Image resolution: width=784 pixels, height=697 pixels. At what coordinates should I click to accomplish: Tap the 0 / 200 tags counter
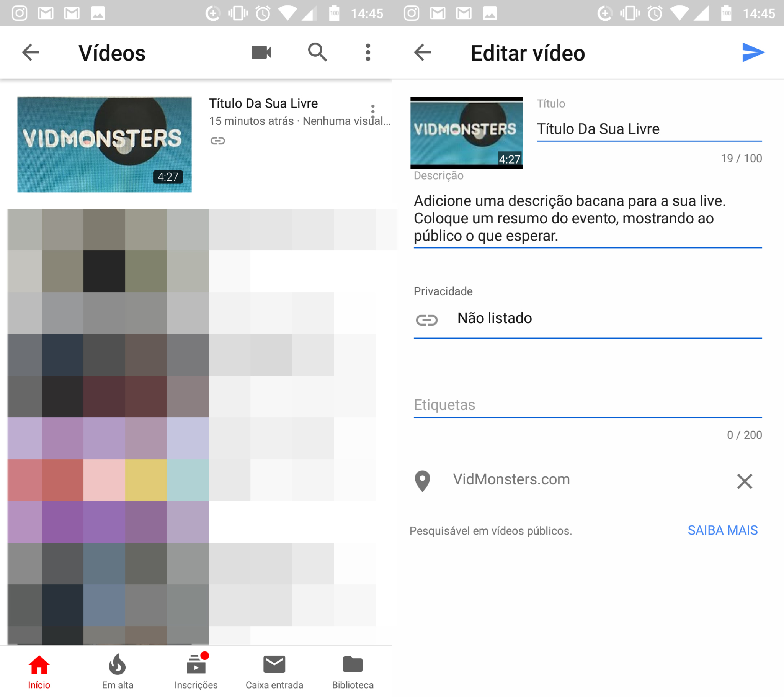pos(744,435)
